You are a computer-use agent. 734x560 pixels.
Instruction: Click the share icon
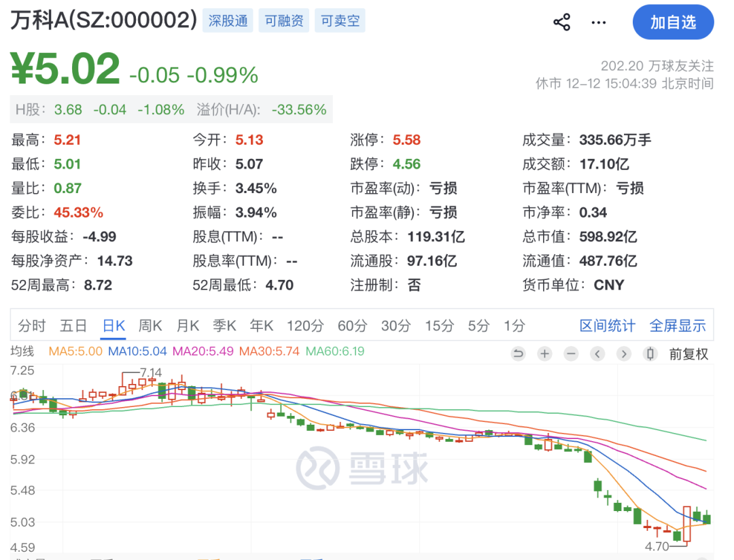point(562,22)
